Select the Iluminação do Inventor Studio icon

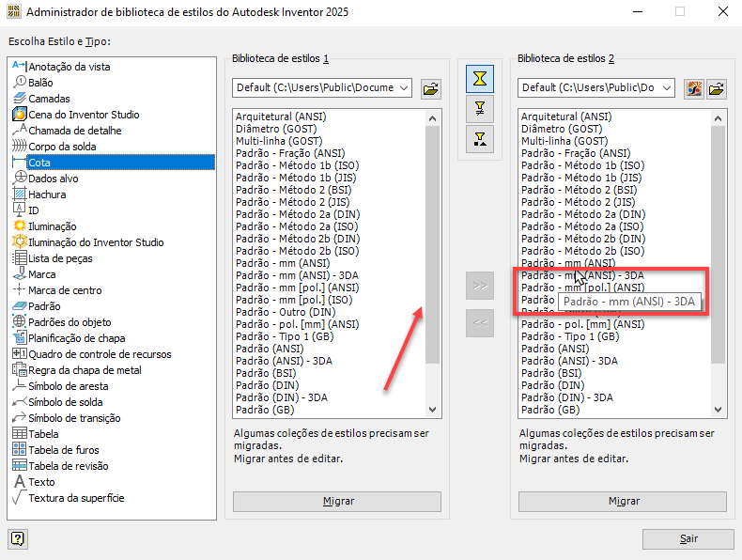(20, 241)
